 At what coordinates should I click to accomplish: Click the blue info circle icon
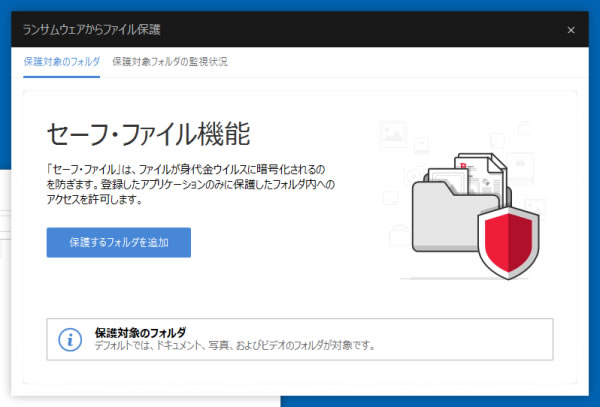click(x=70, y=339)
